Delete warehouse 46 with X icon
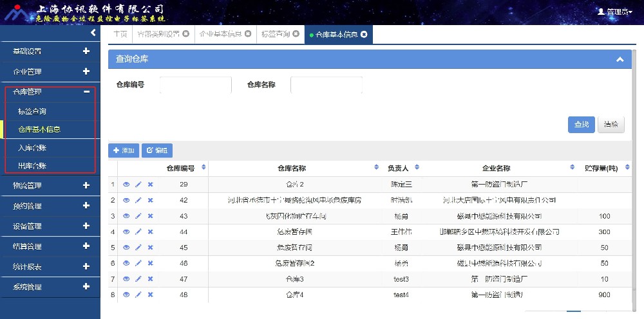The height and width of the screenshot is (319, 644). (150, 263)
